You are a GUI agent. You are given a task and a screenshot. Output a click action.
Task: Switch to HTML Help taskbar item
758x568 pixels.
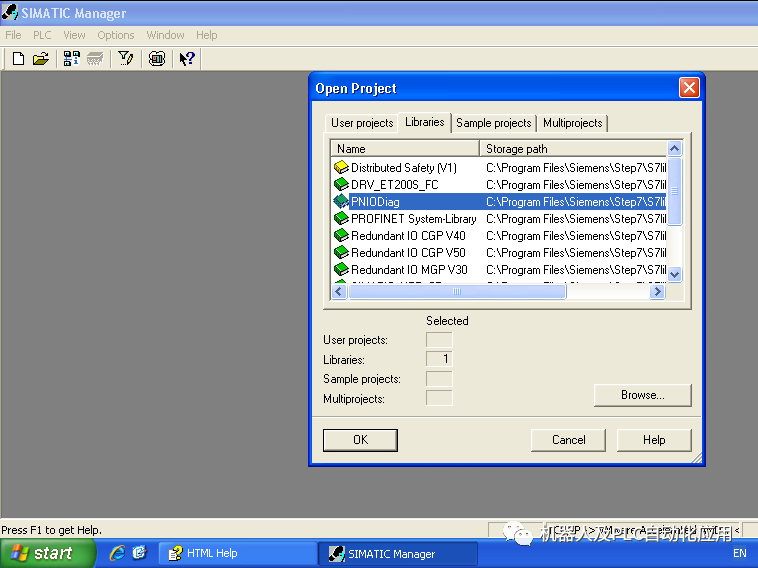coord(237,553)
